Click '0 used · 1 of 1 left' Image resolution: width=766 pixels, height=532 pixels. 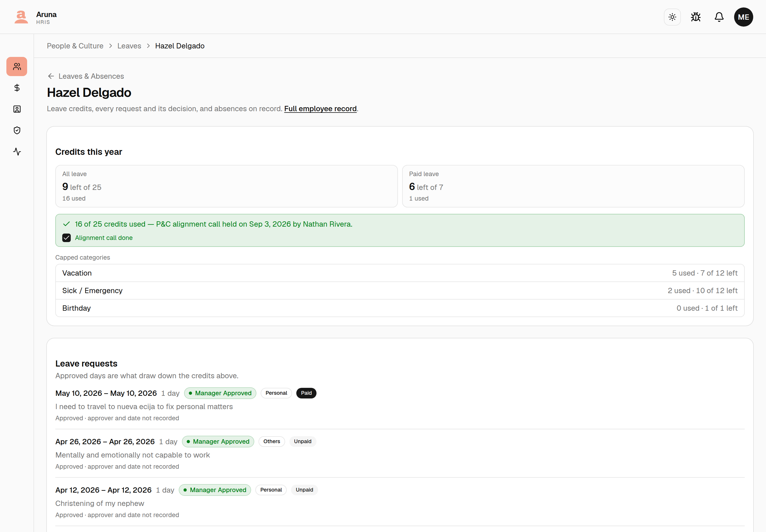(707, 308)
